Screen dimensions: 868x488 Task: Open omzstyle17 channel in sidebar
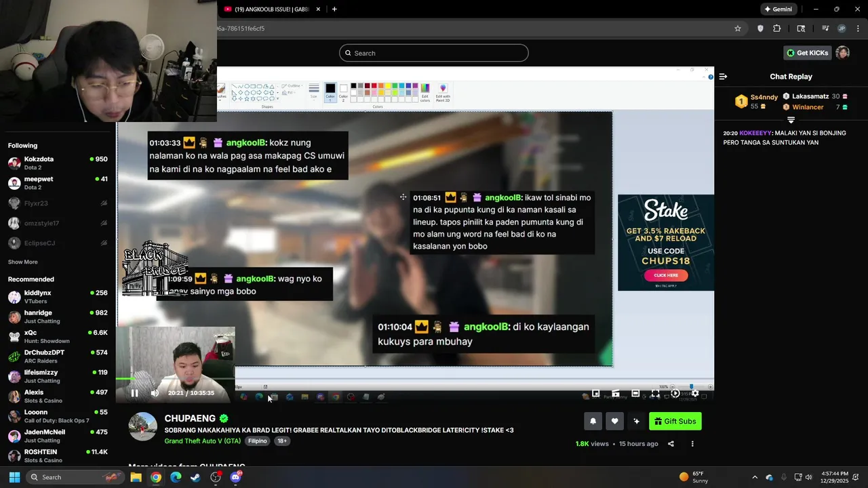click(x=58, y=223)
